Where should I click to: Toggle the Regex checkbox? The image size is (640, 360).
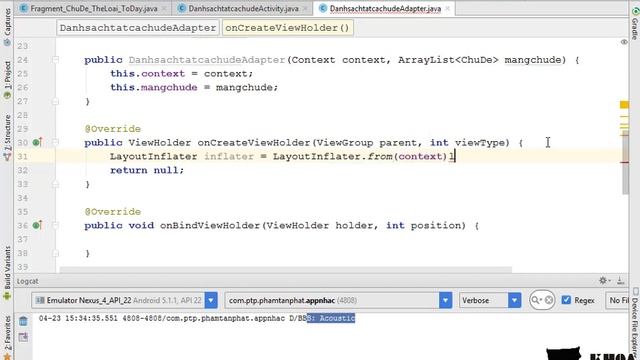coord(566,300)
